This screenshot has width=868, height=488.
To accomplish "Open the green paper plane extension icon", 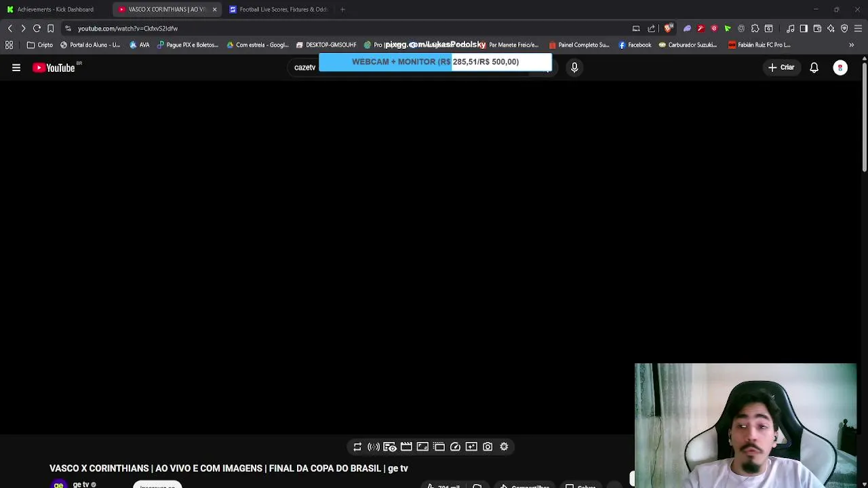I will coord(728,28).
